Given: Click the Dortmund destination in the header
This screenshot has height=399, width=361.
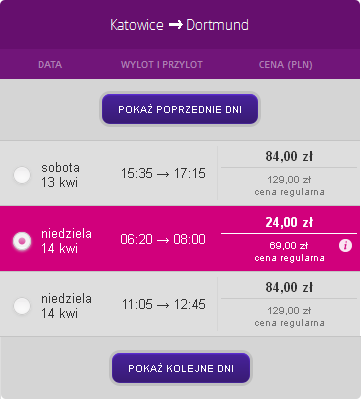Looking at the screenshot, I should coord(217,25).
